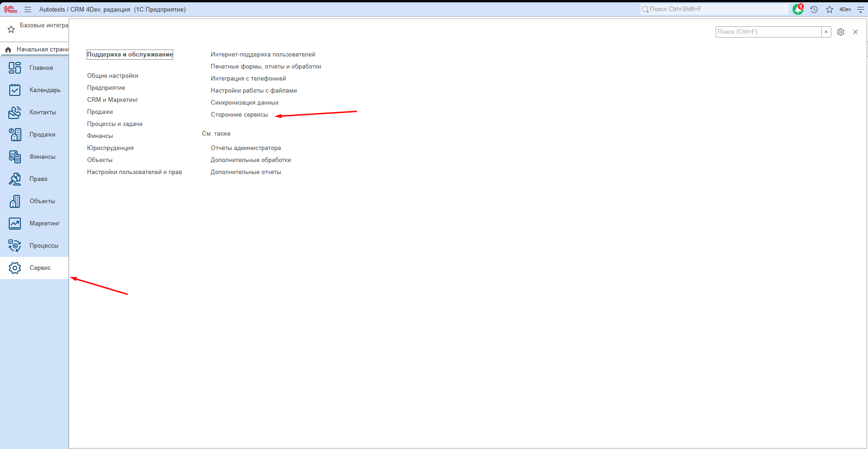Close the Сервис menu panel
Screen dimensions: 868x449
[855, 32]
